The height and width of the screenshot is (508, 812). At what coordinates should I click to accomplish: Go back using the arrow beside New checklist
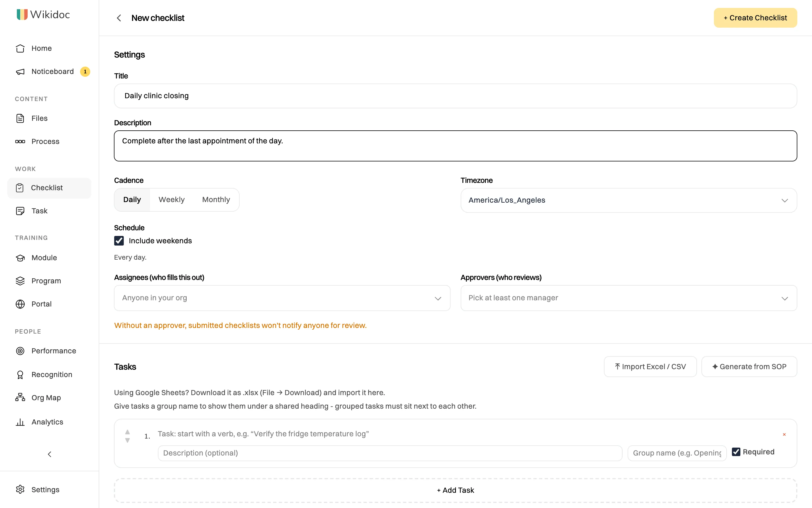tap(119, 18)
